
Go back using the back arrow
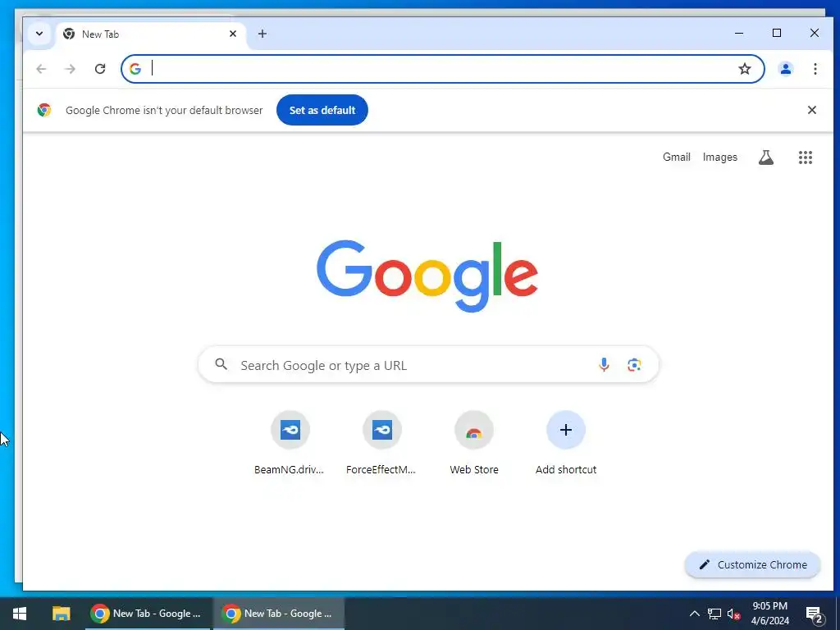(x=41, y=69)
